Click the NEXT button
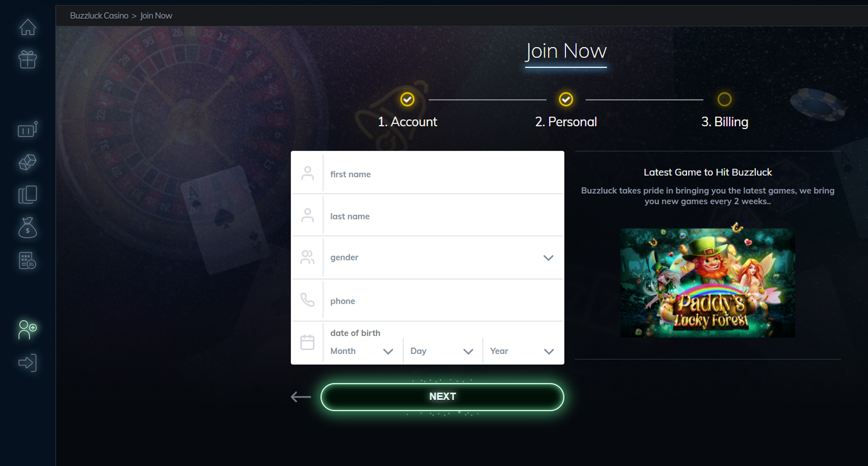868x466 pixels. click(x=442, y=397)
